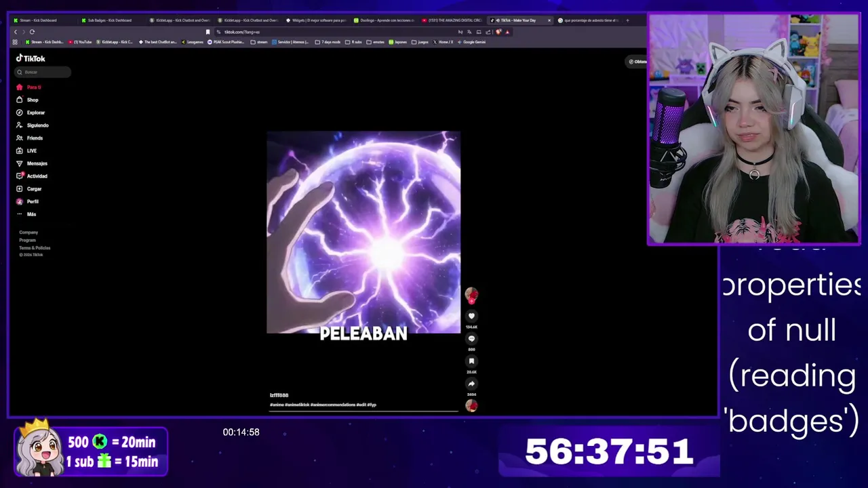868x488 pixels.
Task: Go to Explorar page
Action: pyautogui.click(x=31, y=113)
